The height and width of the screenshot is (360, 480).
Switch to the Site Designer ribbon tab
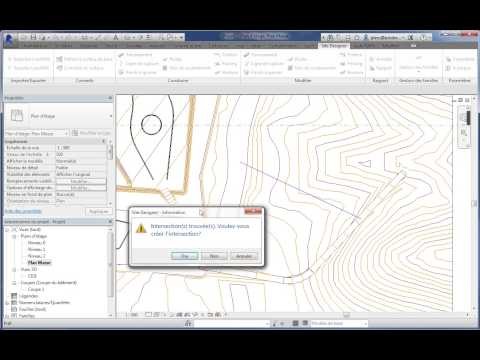pyautogui.click(x=334, y=46)
